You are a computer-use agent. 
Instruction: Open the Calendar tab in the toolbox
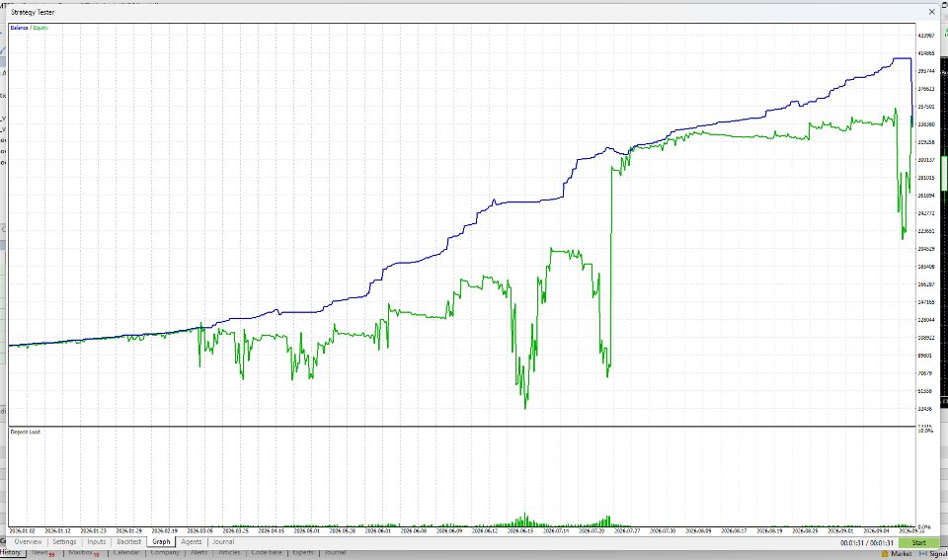tap(126, 553)
